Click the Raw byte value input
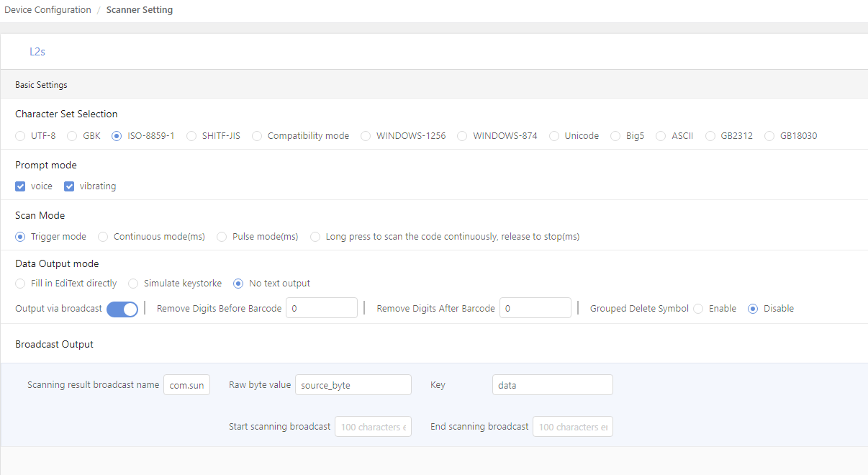 point(353,385)
